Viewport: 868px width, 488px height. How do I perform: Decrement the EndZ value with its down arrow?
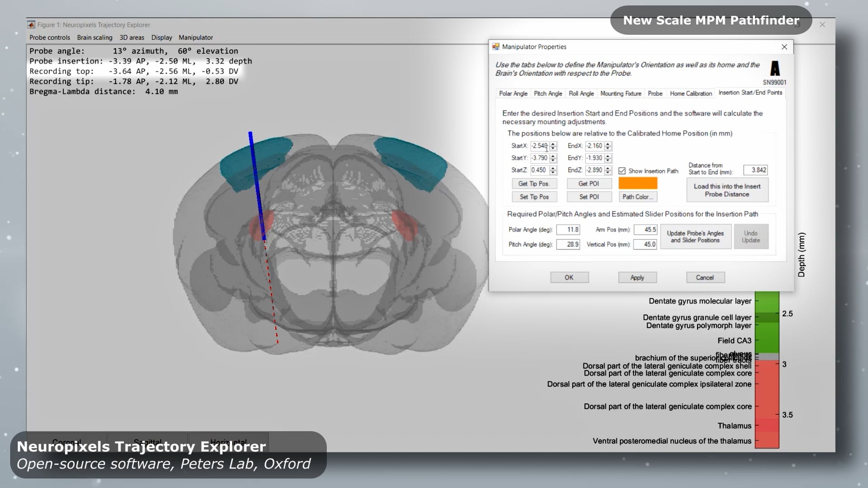click(609, 172)
